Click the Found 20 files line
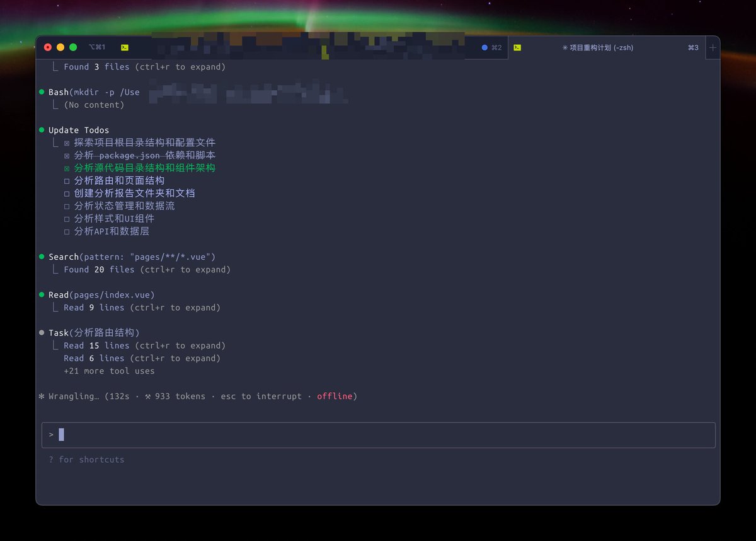The width and height of the screenshot is (756, 541). [147, 270]
